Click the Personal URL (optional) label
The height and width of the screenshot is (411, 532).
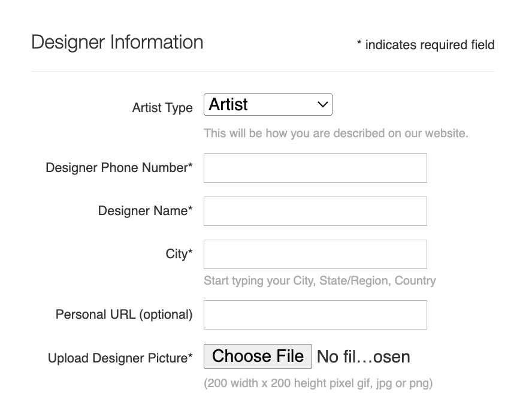[x=124, y=315]
